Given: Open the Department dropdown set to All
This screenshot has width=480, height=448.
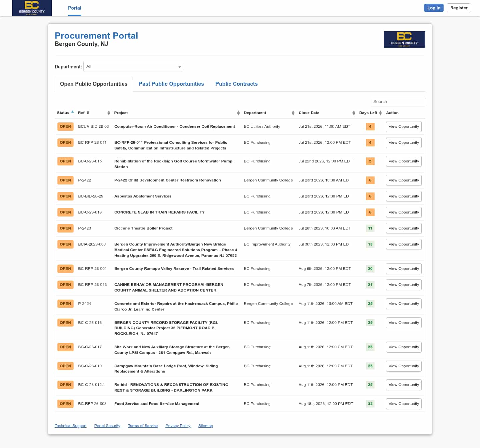Looking at the screenshot, I should click(x=133, y=67).
